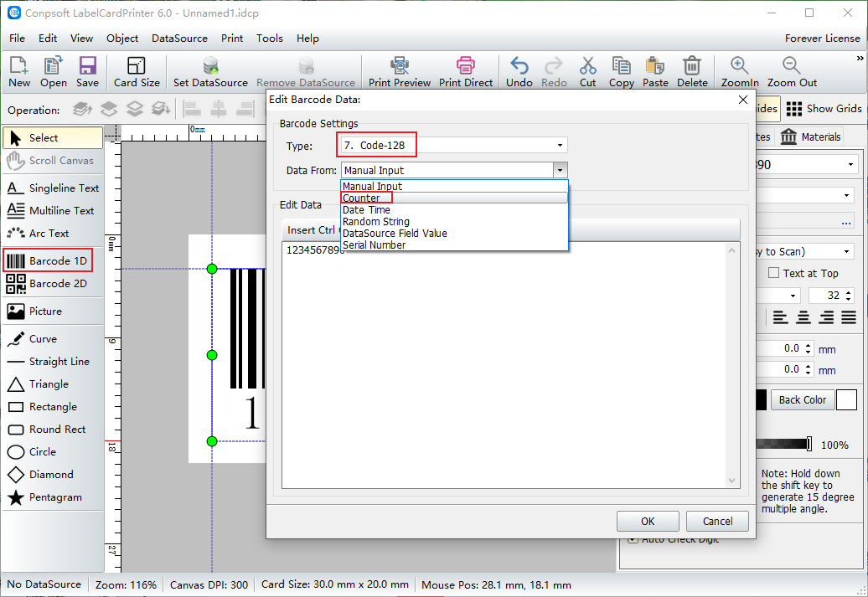Choose Random String option
Viewport: 868px width, 597px height.
454,221
